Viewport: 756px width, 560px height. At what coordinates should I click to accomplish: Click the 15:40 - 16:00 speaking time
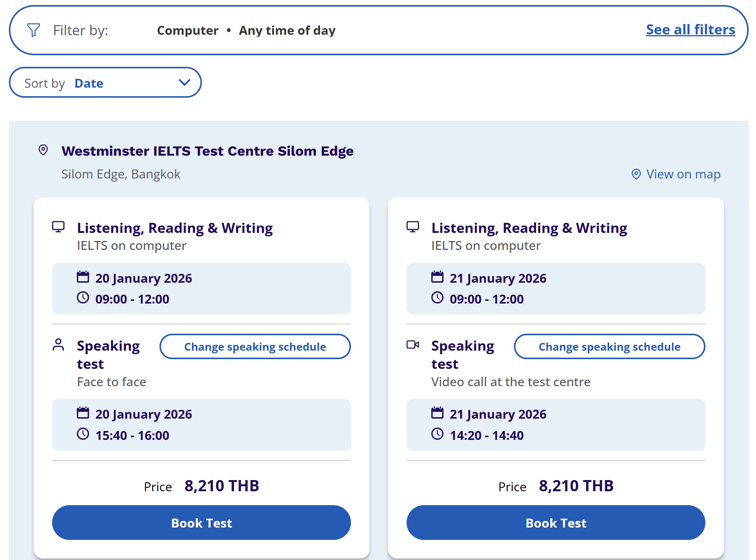coord(132,435)
